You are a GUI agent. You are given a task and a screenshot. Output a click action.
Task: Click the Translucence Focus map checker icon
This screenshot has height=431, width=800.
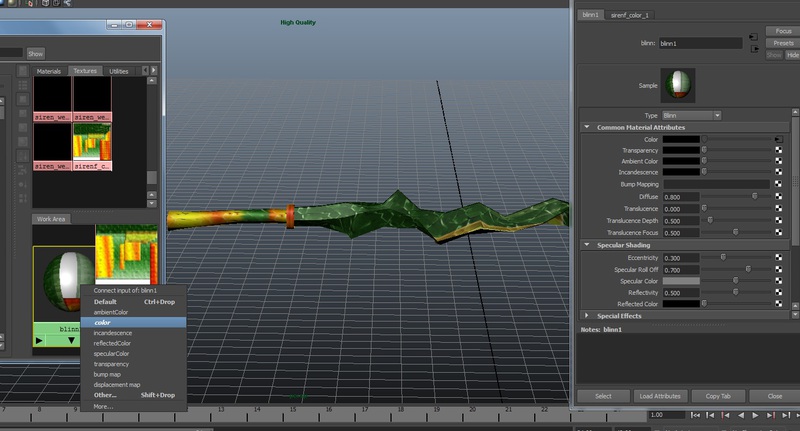(x=779, y=232)
